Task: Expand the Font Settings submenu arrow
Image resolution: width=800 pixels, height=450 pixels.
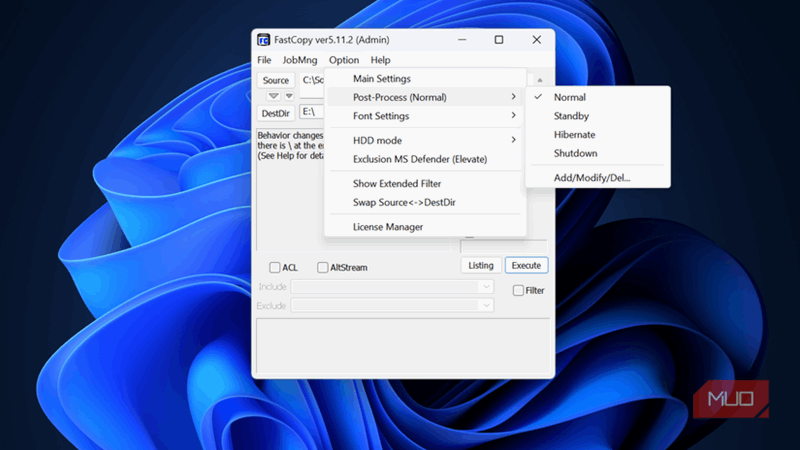Action: pos(513,116)
